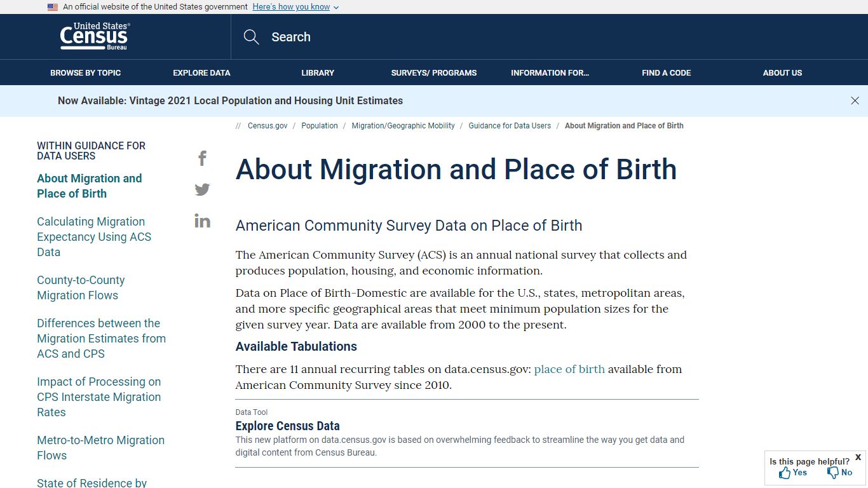868x488 pixels.
Task: Open the Browse by Topic menu
Action: pos(86,72)
